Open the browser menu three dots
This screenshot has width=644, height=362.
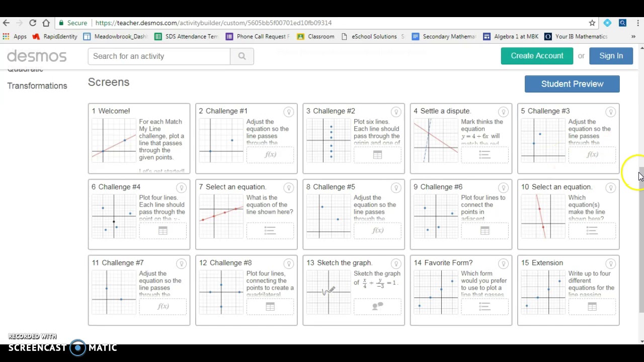[637, 23]
